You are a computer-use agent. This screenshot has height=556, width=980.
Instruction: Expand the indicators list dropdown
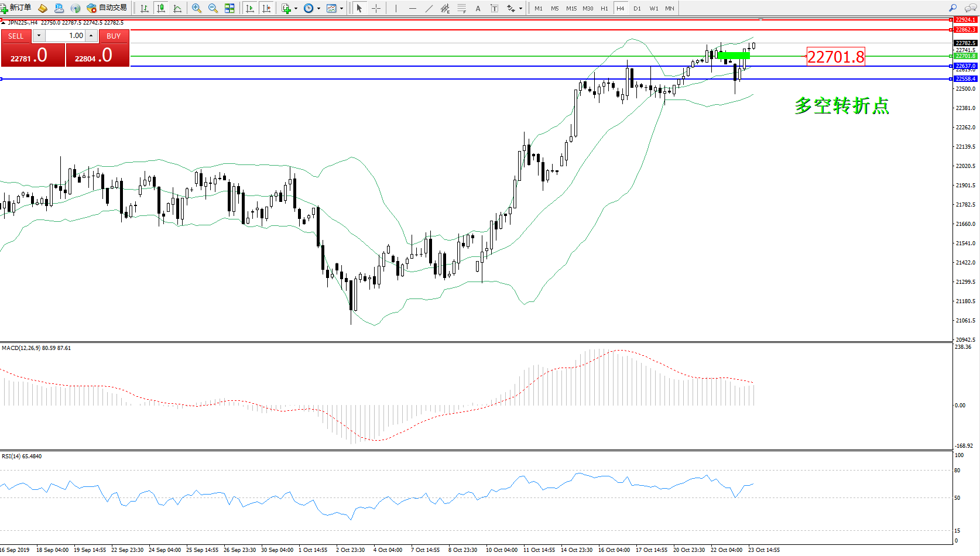tap(296, 8)
